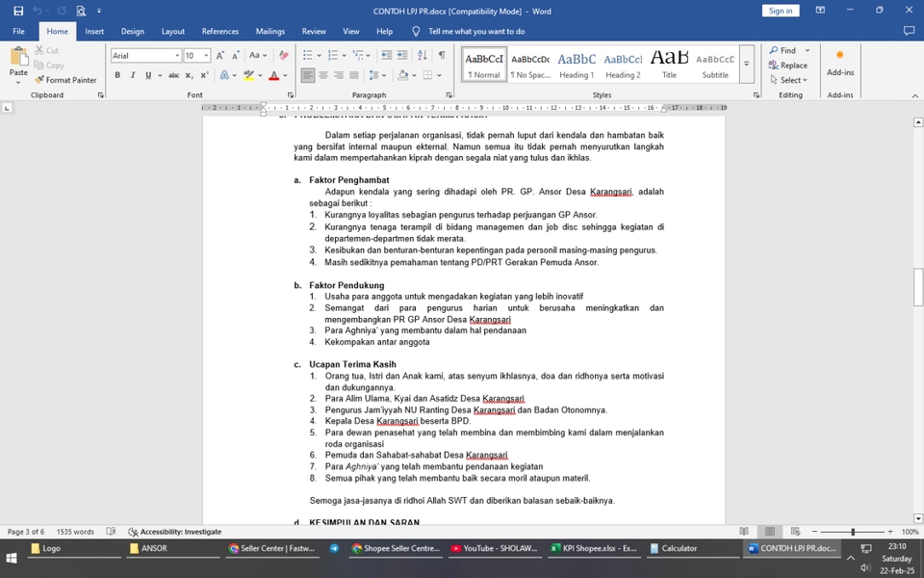This screenshot has width=924, height=578.
Task: Save the document with the floppy icon
Action: click(x=18, y=11)
